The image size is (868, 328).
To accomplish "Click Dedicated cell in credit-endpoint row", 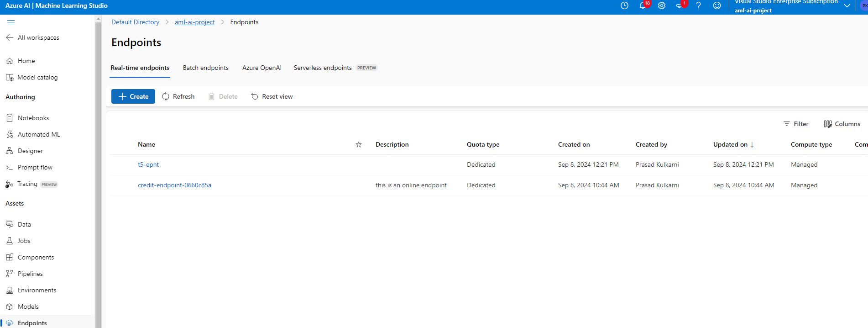I will click(x=481, y=185).
